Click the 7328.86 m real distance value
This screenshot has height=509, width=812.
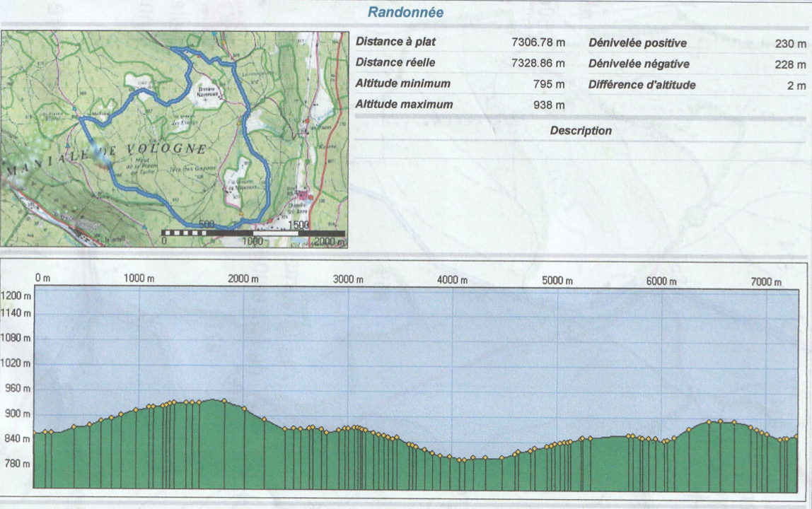(x=538, y=64)
